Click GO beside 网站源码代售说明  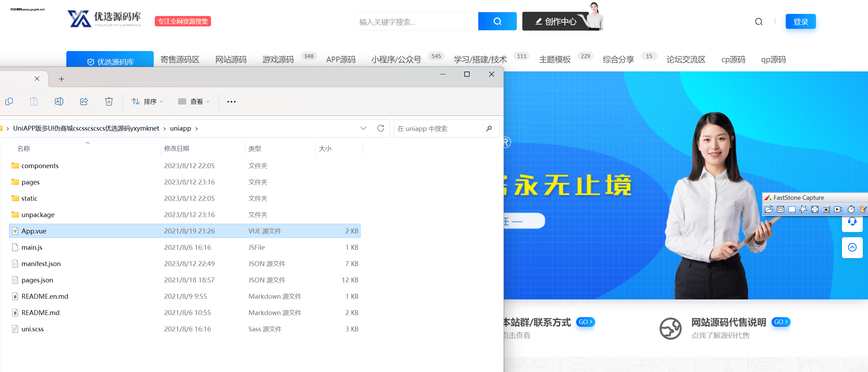[781, 322]
